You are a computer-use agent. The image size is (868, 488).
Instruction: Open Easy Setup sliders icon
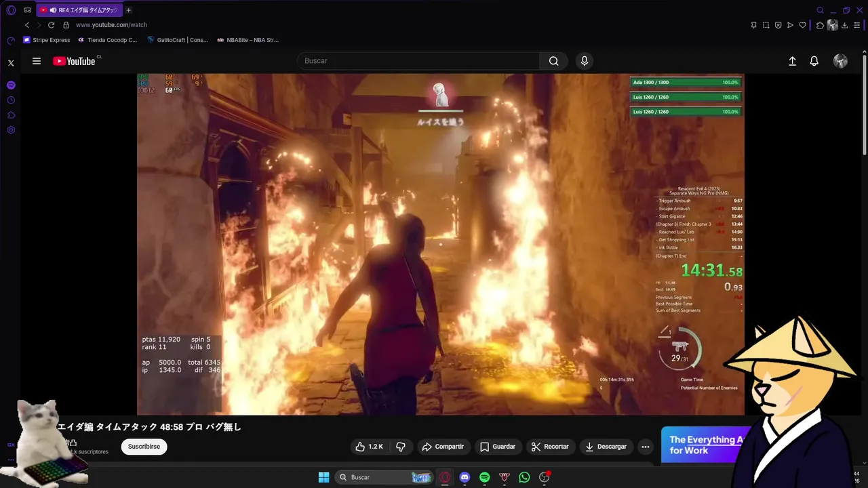(x=858, y=25)
